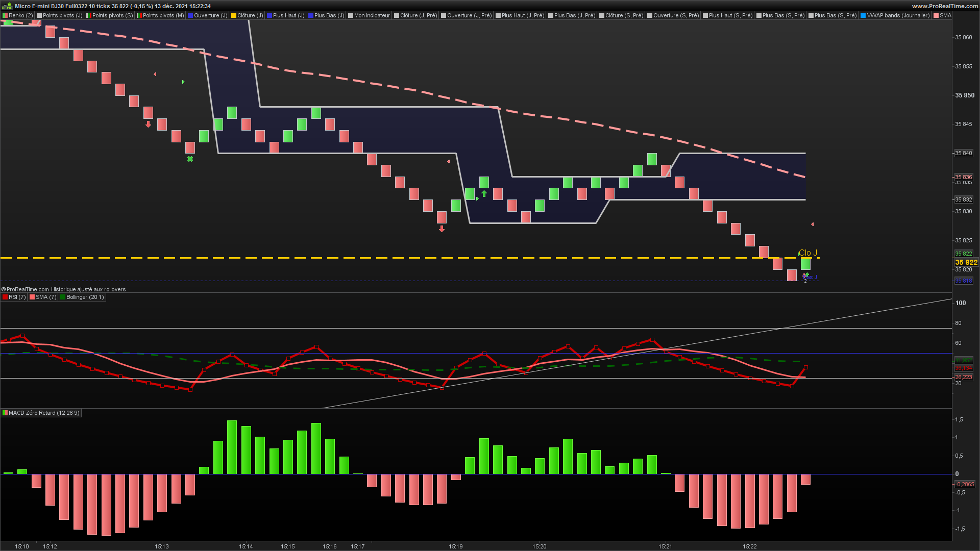Screen dimensions: 980x551
Task: Open the SMA (7) settings in the RSI panel
Action: 46,297
